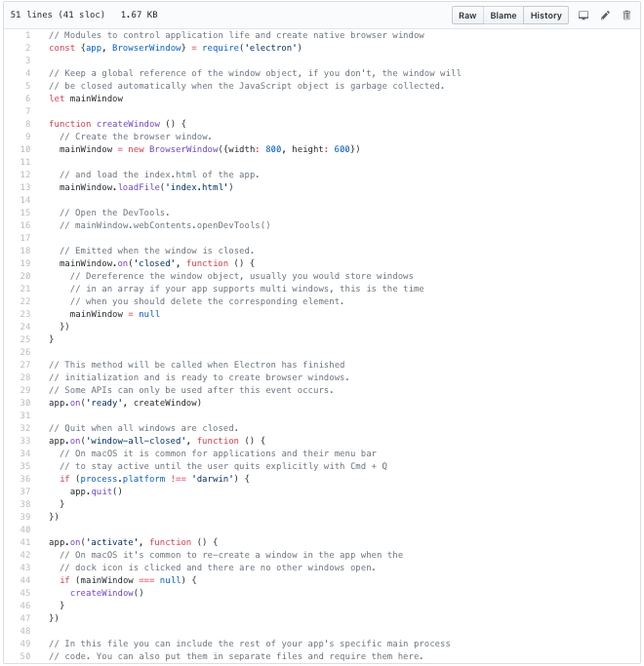This screenshot has height=666, width=644.
Task: Click comment "// Emitted when the window is closed."
Action: coord(157,251)
